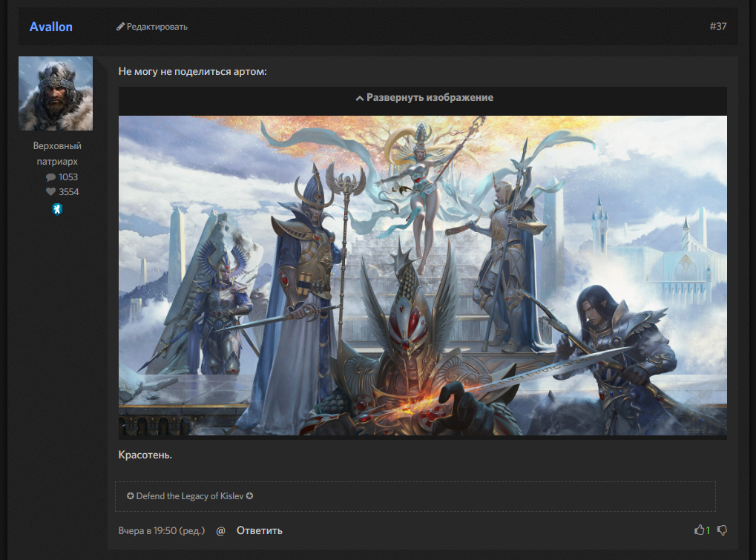The width and height of the screenshot is (756, 560).
Task: Click Avallon's avatar picture
Action: [56, 93]
